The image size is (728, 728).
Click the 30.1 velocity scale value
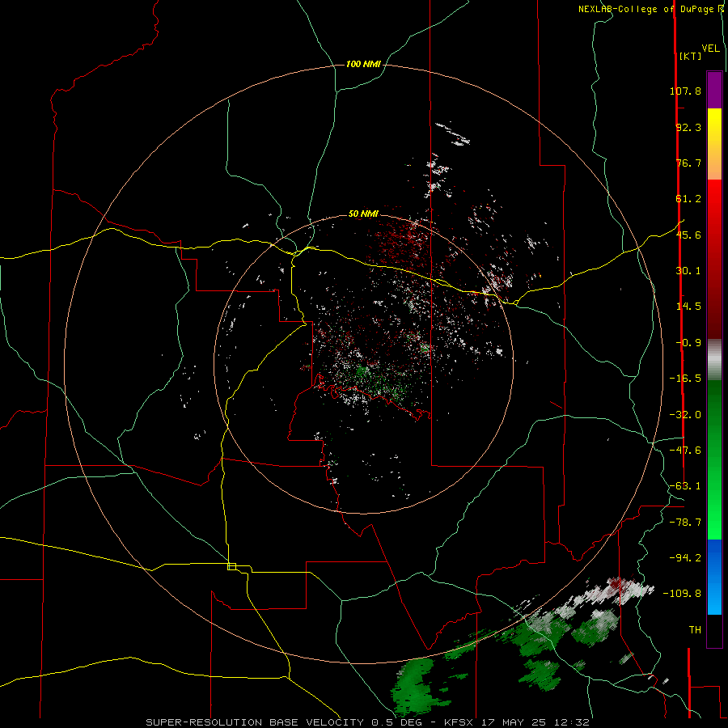[688, 271]
